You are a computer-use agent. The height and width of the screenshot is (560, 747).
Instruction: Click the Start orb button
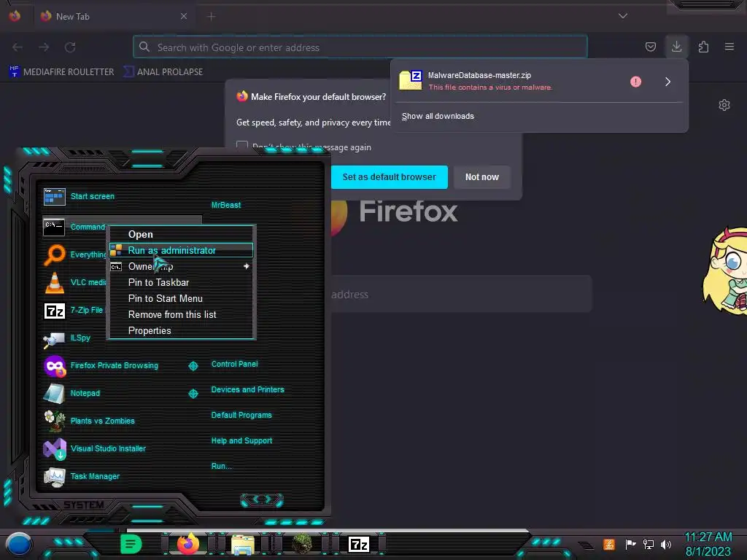pos(19,545)
